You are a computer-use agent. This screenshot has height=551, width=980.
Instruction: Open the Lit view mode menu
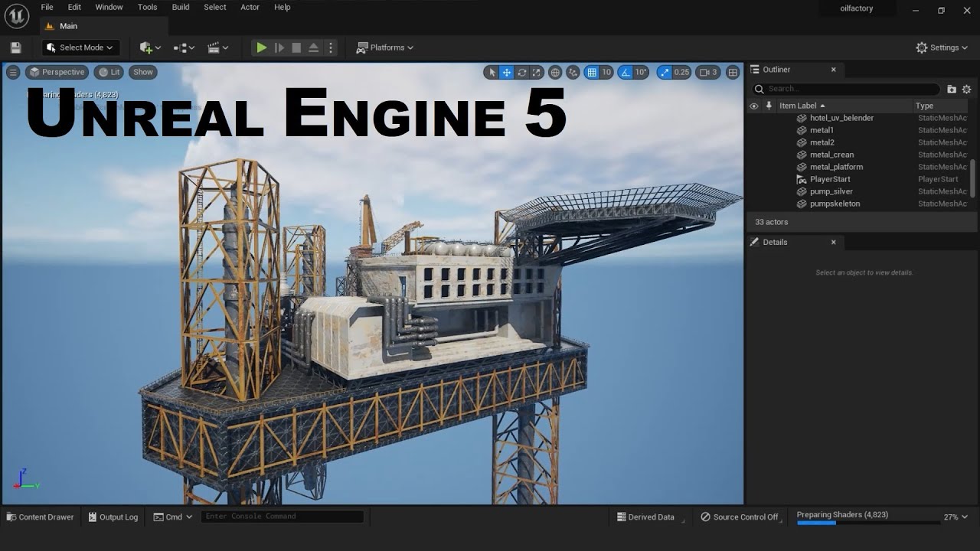coord(109,72)
